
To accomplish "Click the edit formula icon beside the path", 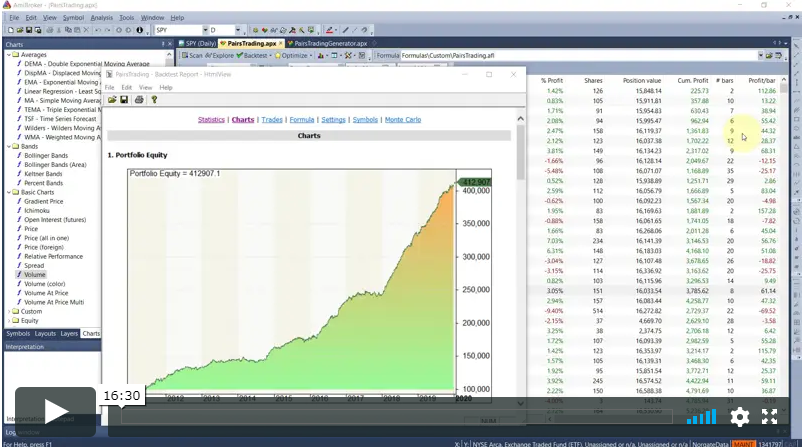I will [x=778, y=55].
